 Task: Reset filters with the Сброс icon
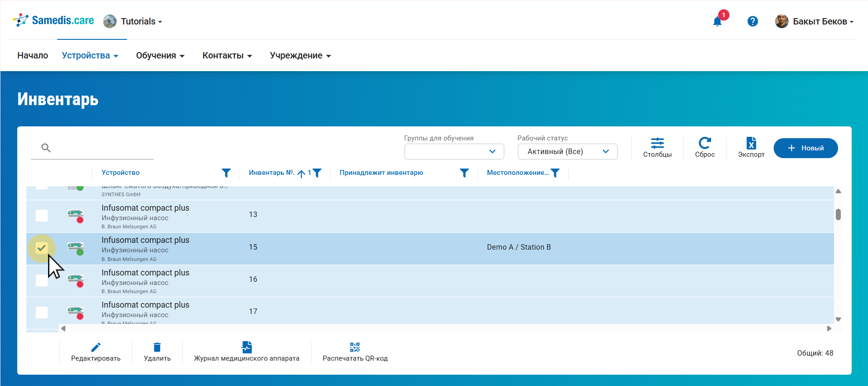[x=705, y=148]
